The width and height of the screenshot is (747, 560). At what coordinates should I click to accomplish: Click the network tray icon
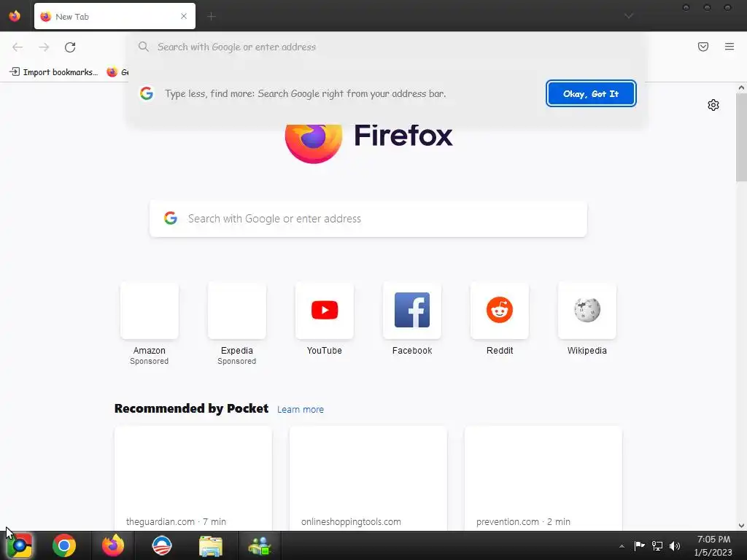tap(657, 545)
